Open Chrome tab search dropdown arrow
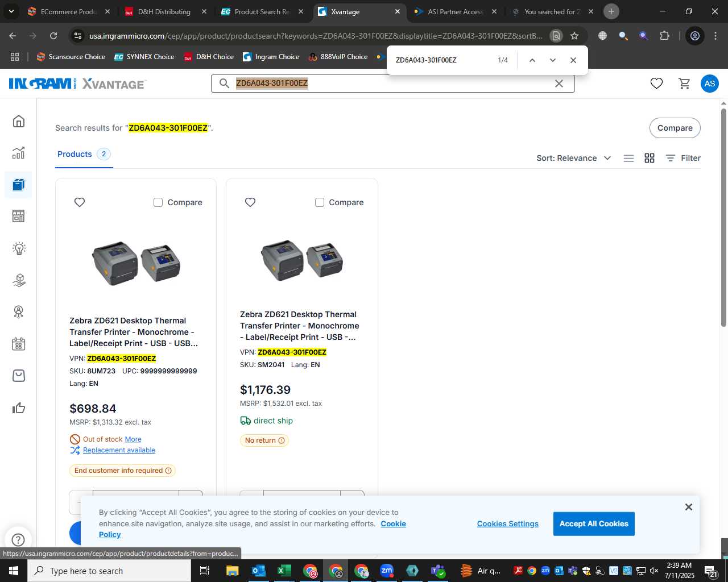Viewport: 728px width, 582px height. (x=11, y=11)
